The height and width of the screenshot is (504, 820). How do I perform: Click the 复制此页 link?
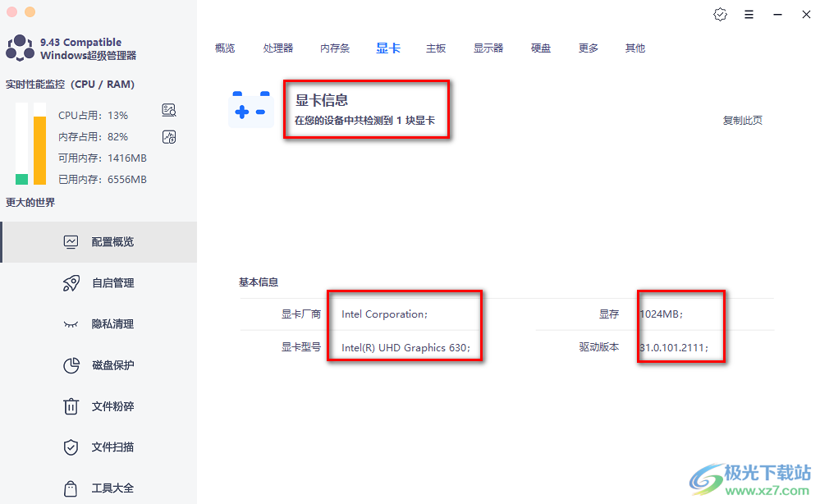742,121
